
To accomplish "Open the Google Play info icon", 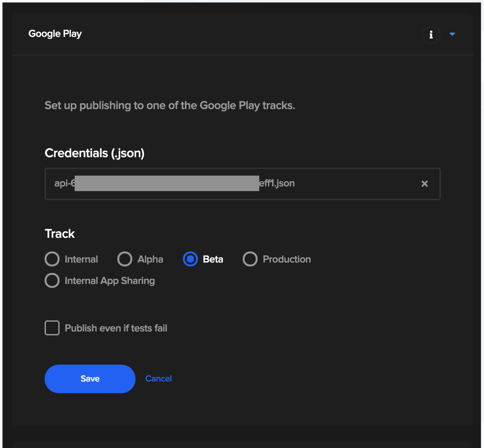I will pos(431,34).
